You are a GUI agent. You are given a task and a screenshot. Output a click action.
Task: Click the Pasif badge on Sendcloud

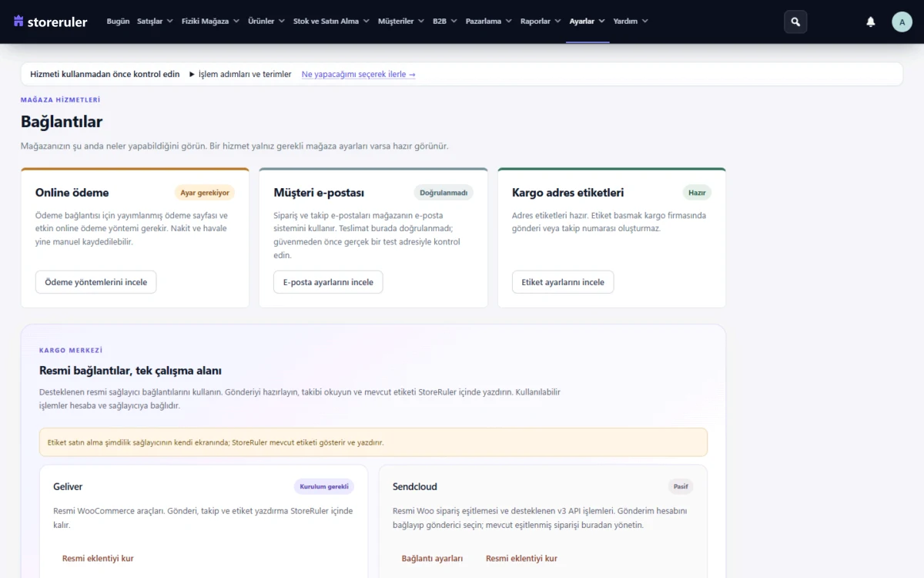coord(681,486)
